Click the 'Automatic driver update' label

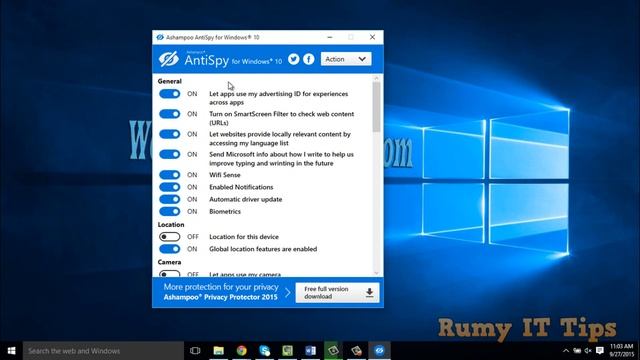coord(246,199)
